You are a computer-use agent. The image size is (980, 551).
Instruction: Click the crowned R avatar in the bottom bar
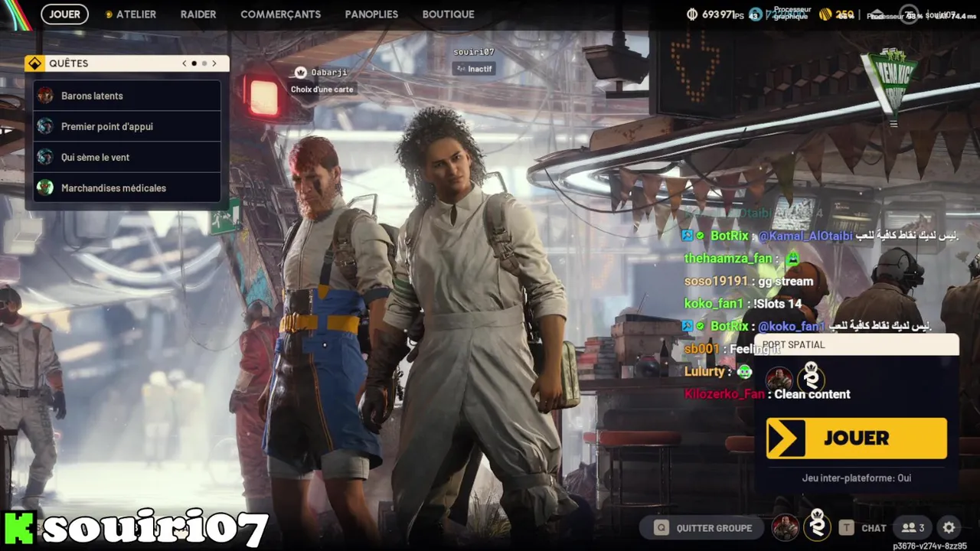tap(817, 526)
